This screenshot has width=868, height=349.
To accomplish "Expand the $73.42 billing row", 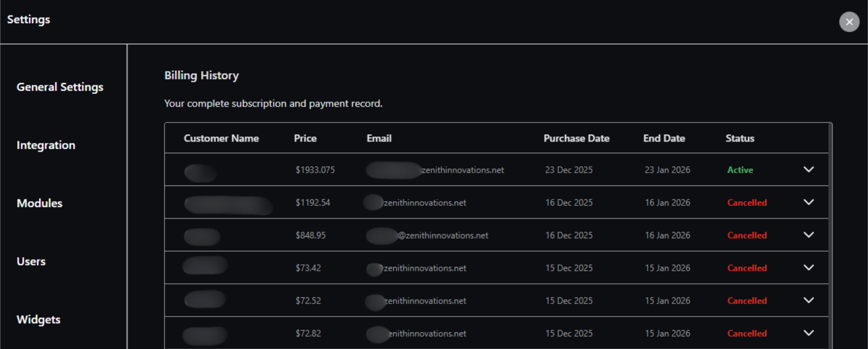I will coord(809,268).
